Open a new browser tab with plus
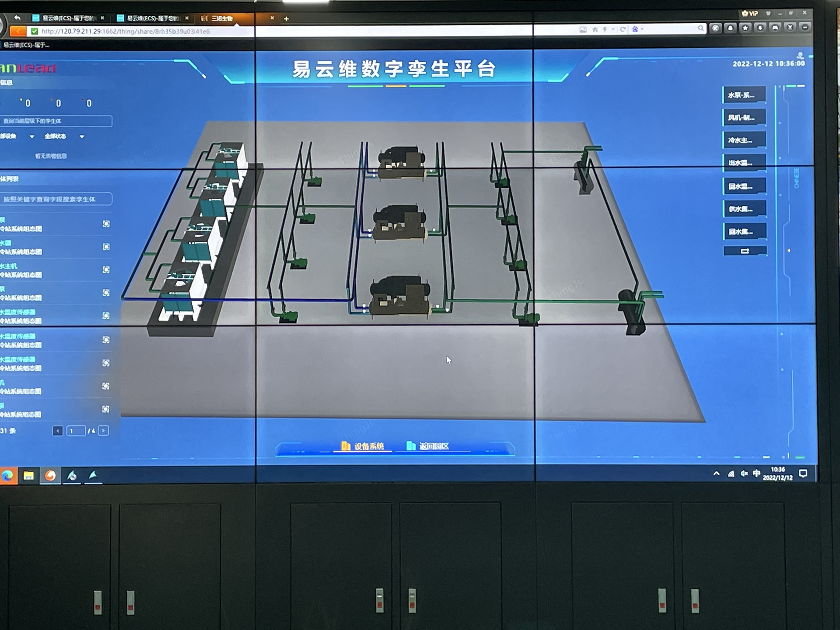 point(286,19)
